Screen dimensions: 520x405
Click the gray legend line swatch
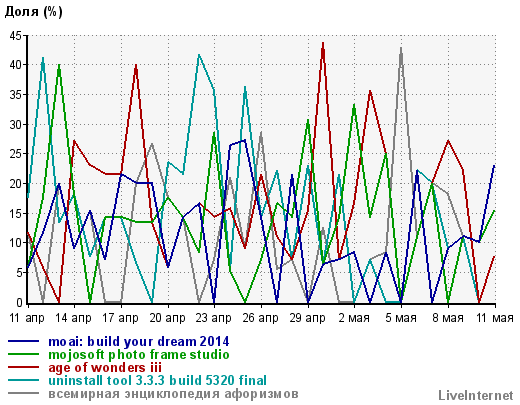click(x=23, y=393)
